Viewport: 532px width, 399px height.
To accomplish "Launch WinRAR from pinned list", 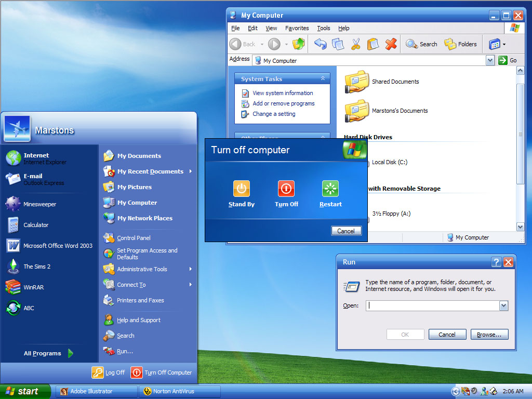I will click(25, 287).
